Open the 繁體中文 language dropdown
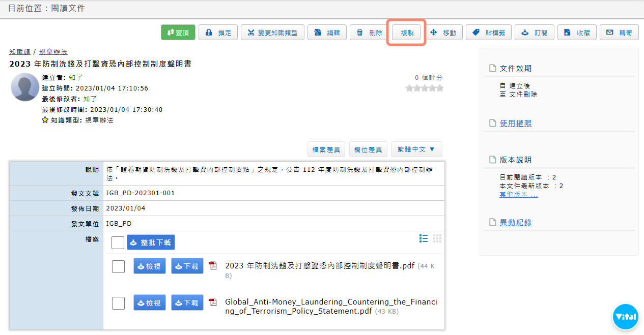This screenshot has width=644, height=335. (416, 149)
